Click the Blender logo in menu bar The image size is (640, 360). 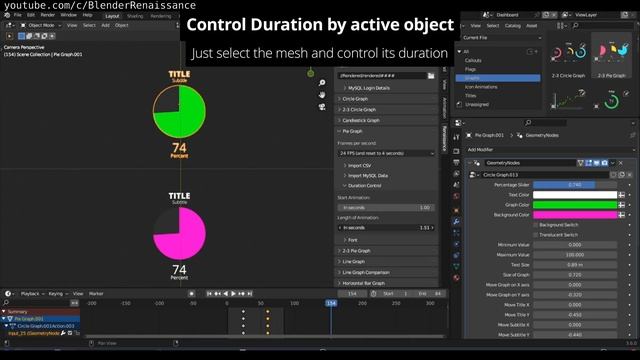[7, 15]
